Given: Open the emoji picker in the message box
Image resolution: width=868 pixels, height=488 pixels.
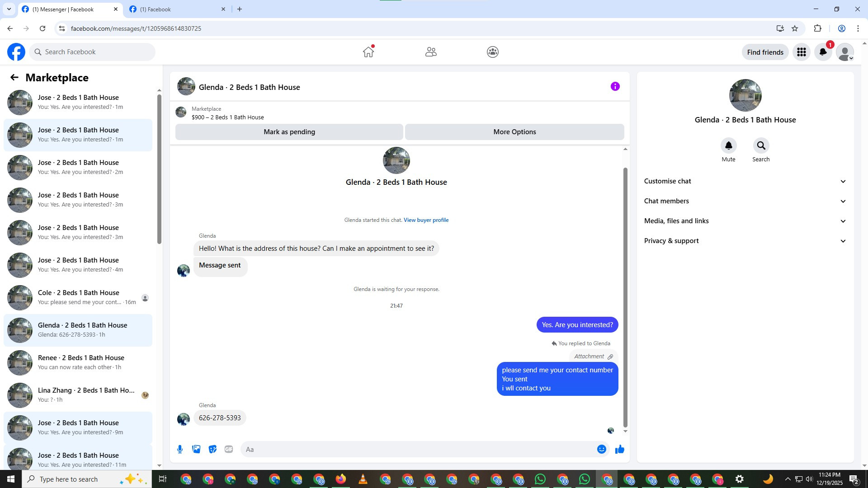Looking at the screenshot, I should point(601,449).
